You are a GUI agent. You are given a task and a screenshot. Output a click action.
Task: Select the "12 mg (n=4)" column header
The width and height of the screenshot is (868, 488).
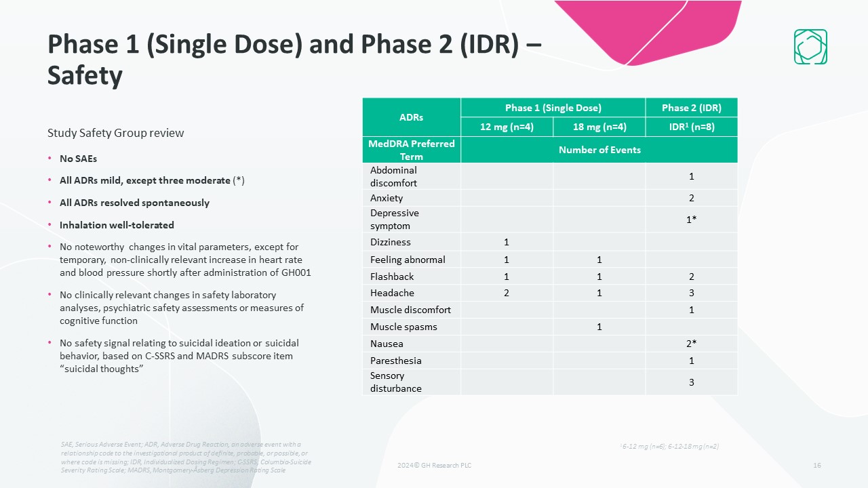(x=507, y=127)
